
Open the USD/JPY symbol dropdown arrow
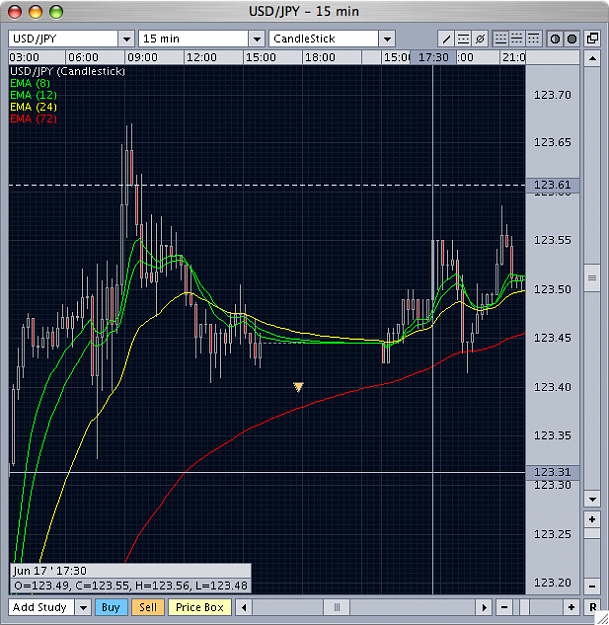coord(126,39)
